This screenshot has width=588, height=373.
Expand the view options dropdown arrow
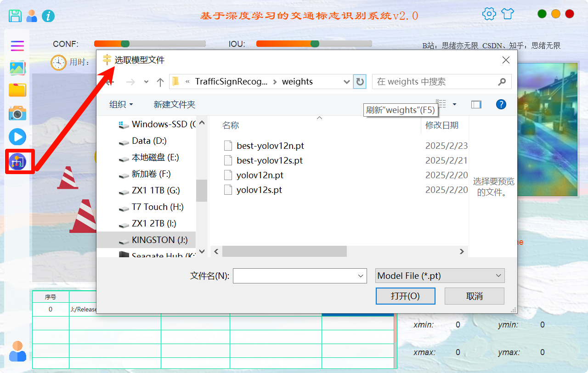click(455, 104)
